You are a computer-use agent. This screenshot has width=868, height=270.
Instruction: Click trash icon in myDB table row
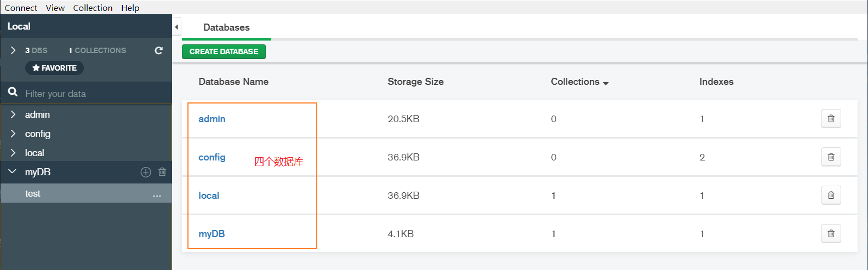tap(831, 234)
